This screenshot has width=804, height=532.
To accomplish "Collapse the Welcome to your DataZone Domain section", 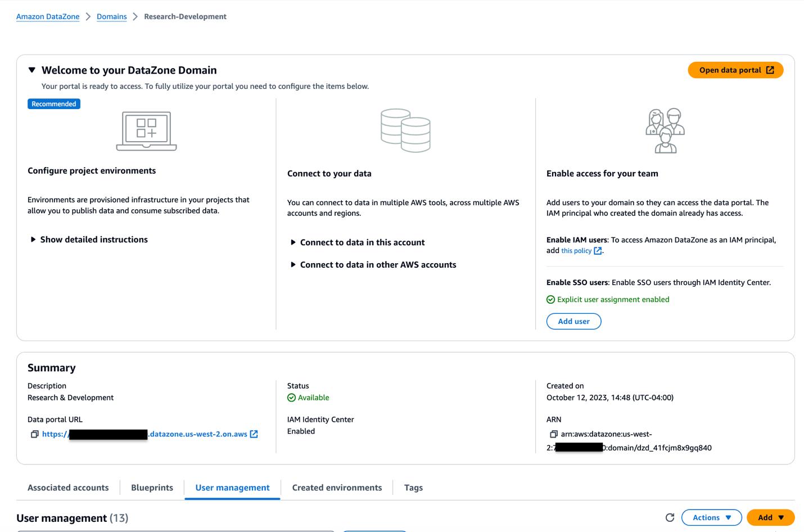I will tap(32, 70).
